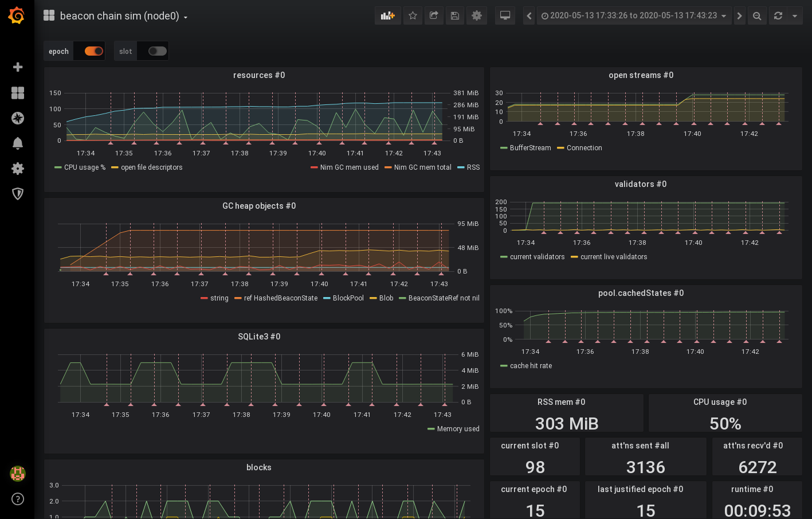Open the Help question mark icon

click(x=18, y=499)
